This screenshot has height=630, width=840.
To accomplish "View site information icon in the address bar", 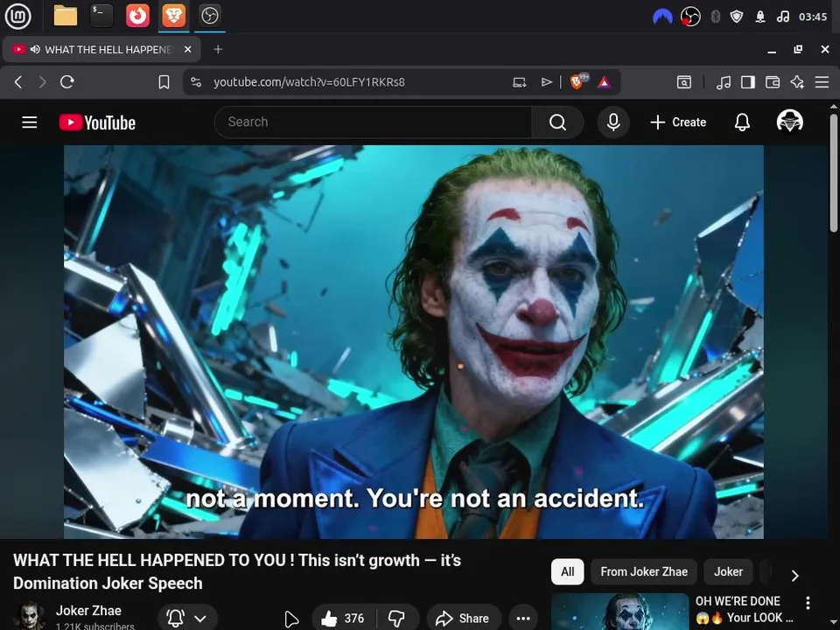I will 196,82.
